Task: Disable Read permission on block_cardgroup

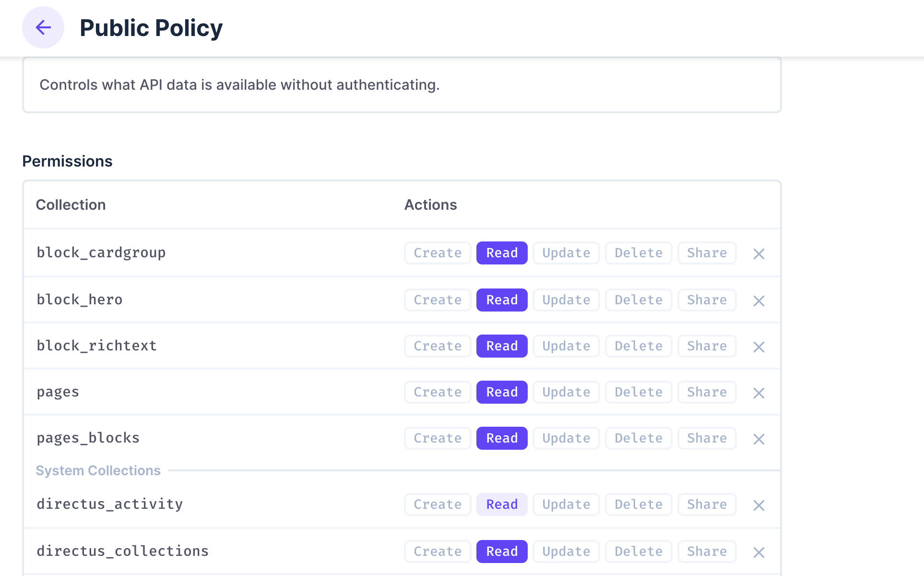Action: coord(501,252)
